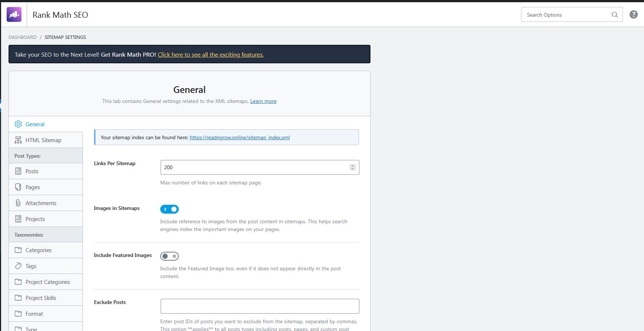
Task: Select the Posts sitemap tab
Action: click(x=46, y=171)
